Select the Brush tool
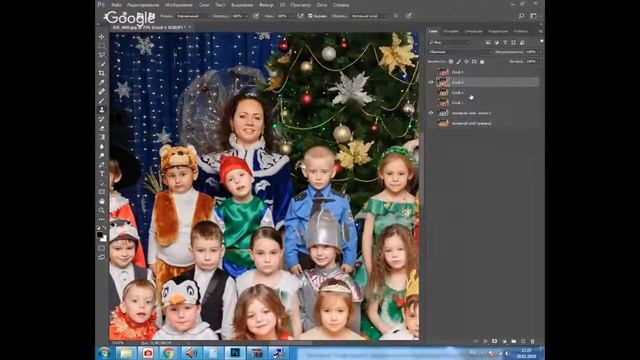The image size is (640, 360). 101,100
